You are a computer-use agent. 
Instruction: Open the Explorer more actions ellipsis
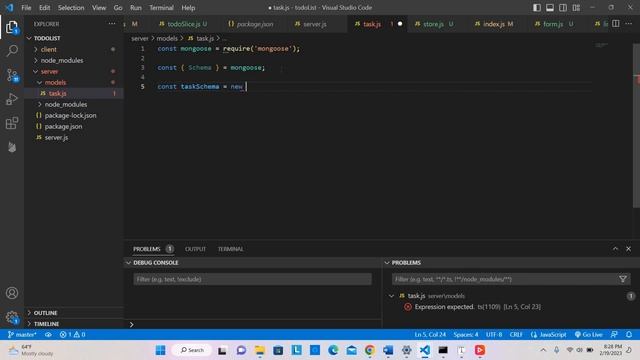[x=112, y=24]
